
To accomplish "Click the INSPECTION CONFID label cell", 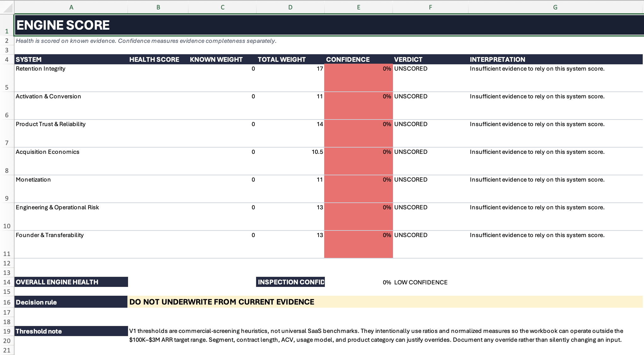I will tap(290, 282).
